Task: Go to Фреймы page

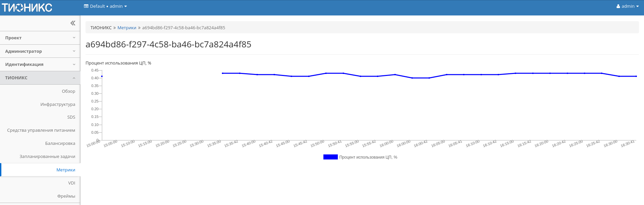Action: (66, 196)
